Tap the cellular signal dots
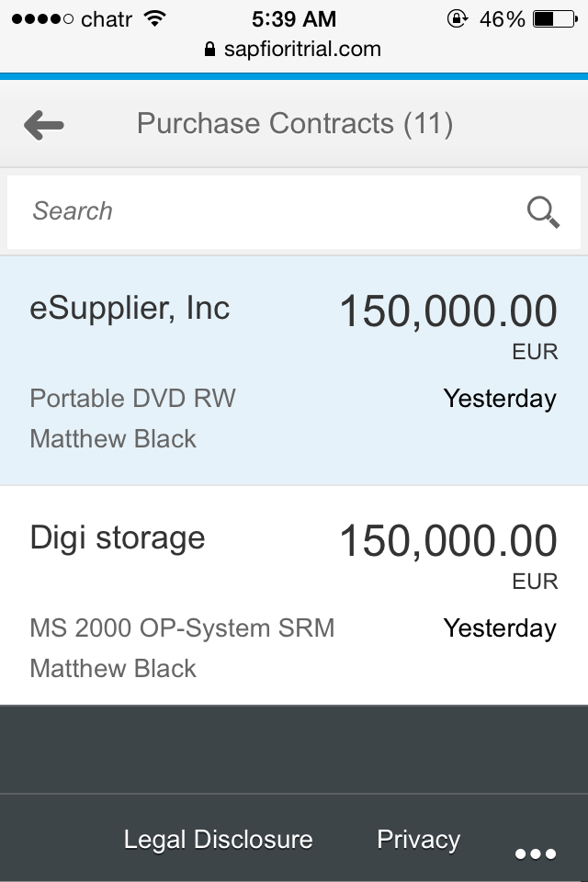Viewport: 588px width, 882px height. pos(42,18)
